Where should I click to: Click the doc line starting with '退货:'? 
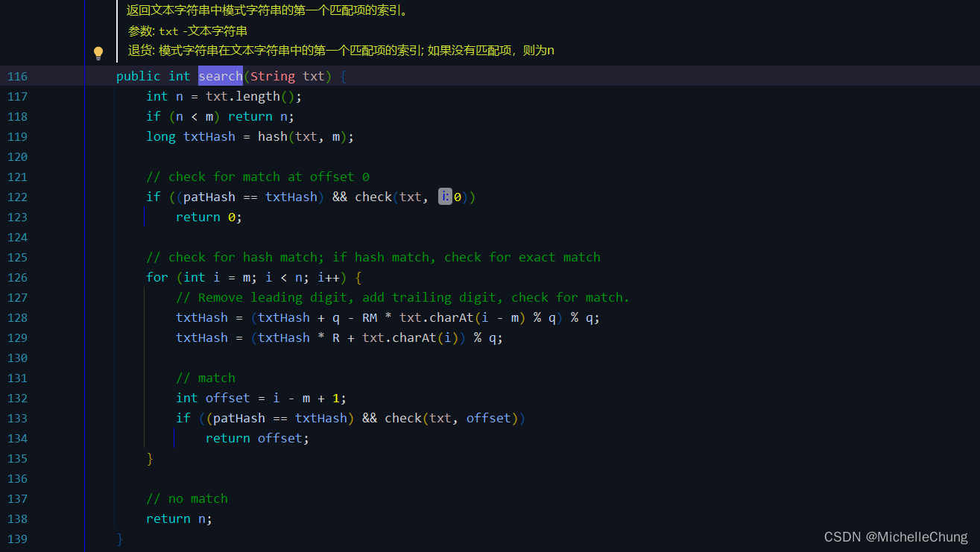(x=341, y=51)
